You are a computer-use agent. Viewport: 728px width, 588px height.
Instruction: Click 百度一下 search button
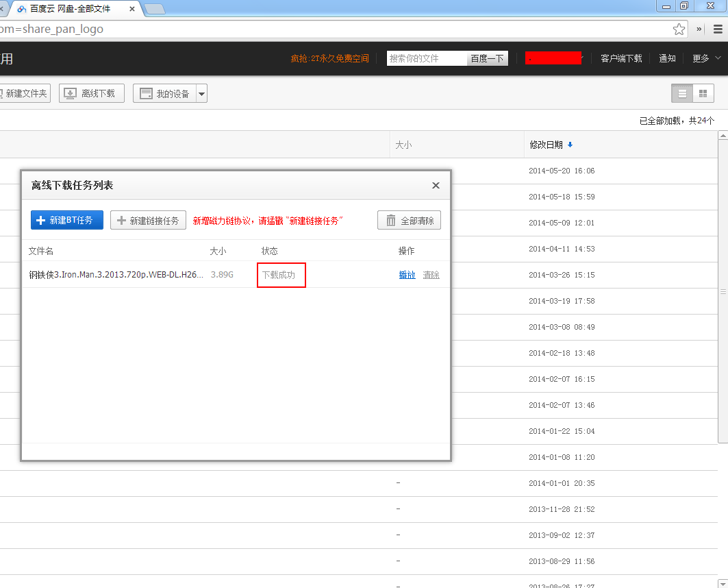(x=487, y=58)
